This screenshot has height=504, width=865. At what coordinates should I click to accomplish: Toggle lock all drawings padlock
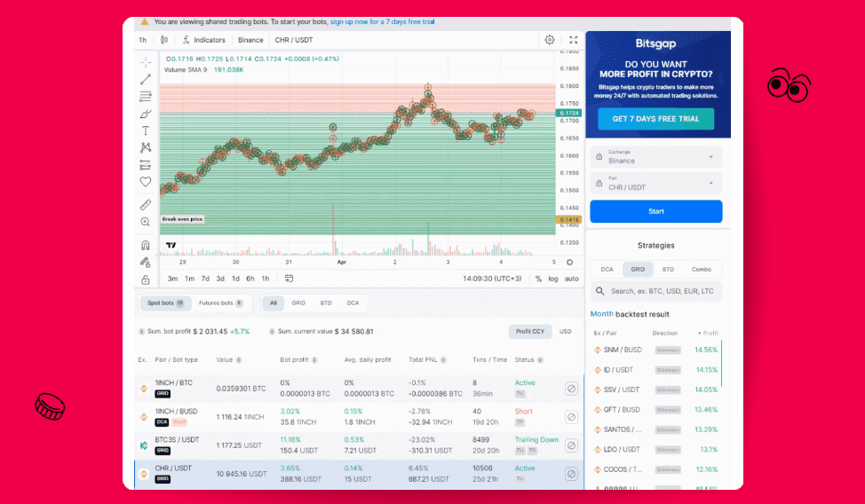tap(146, 279)
